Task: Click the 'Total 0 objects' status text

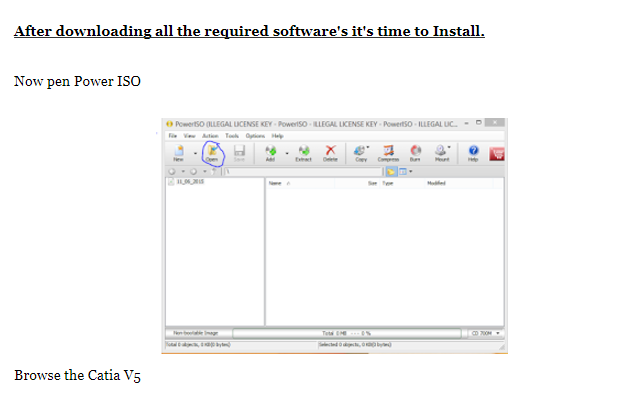Action: coord(198,345)
